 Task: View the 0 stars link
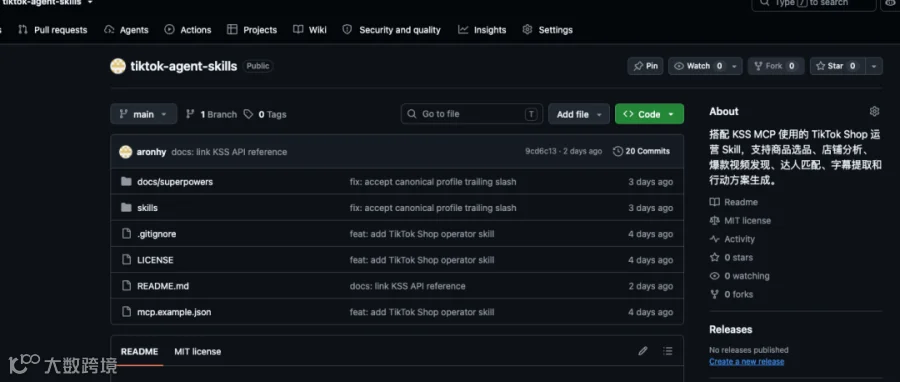[x=731, y=258]
